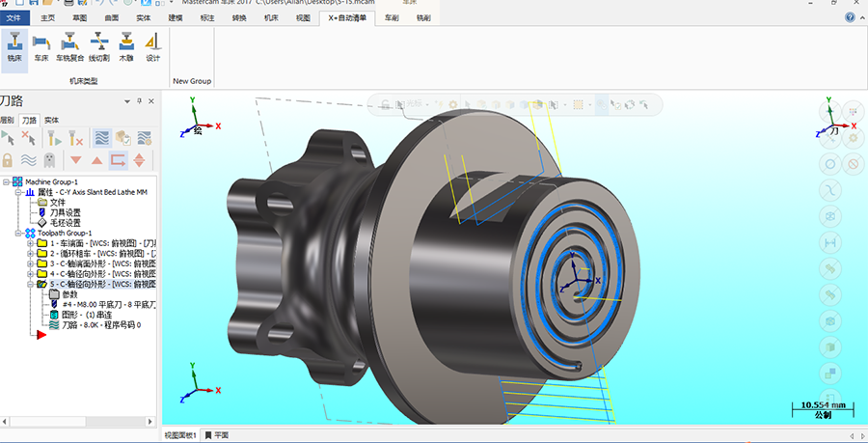Click the 设计 design icon in ribbon
The width and height of the screenshot is (868, 443).
(152, 46)
